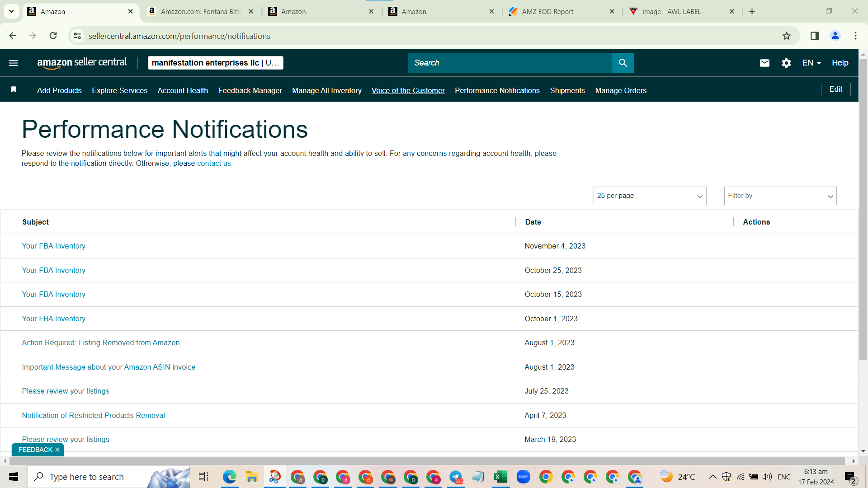Viewport: 868px width, 488px height.
Task: Open Please review your listings from July 25
Action: [66, 391]
